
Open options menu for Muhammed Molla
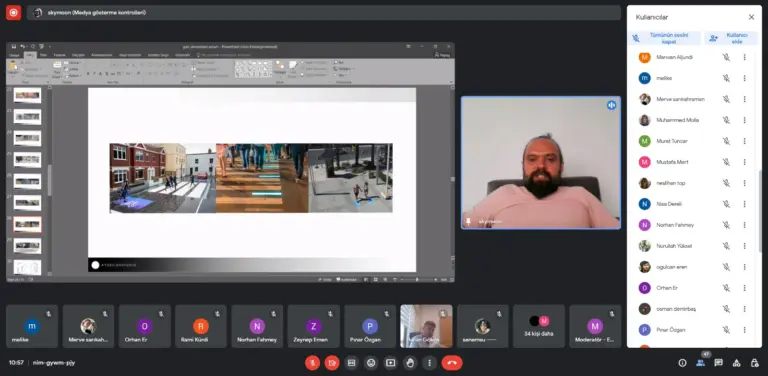pyautogui.click(x=744, y=120)
